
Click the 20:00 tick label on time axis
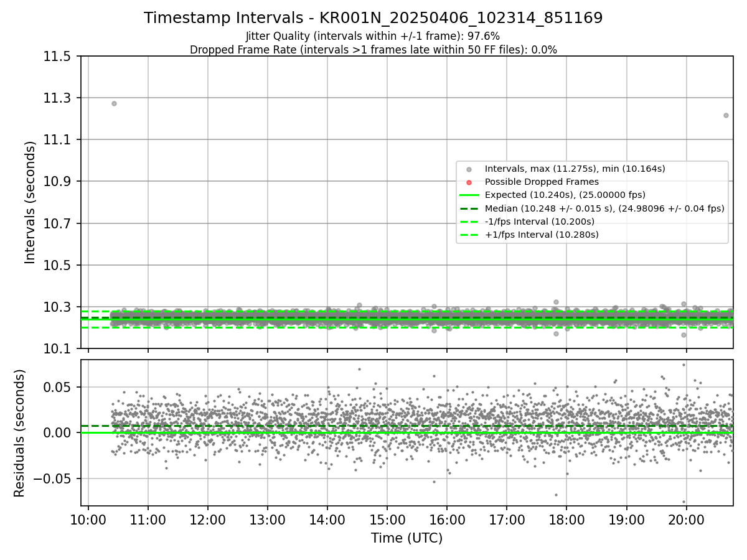pyautogui.click(x=686, y=520)
